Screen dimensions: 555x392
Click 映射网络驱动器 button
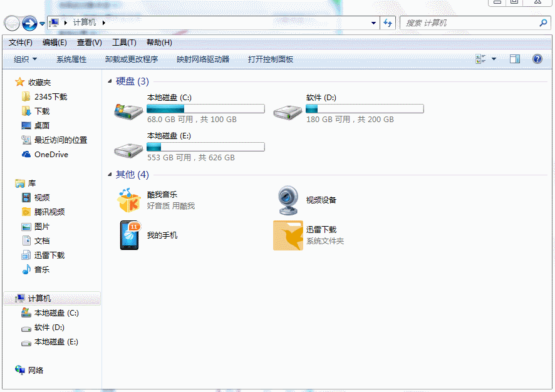coord(203,59)
